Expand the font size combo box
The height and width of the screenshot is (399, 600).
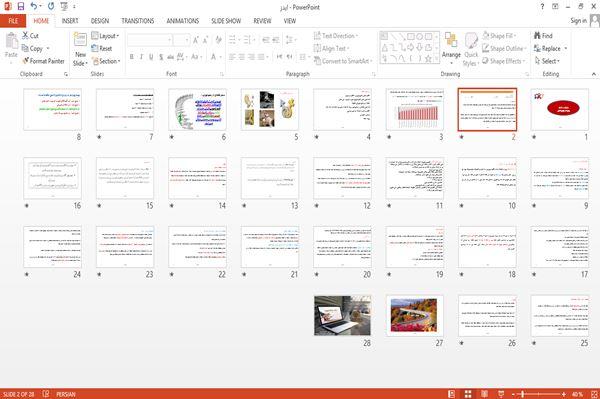point(187,40)
